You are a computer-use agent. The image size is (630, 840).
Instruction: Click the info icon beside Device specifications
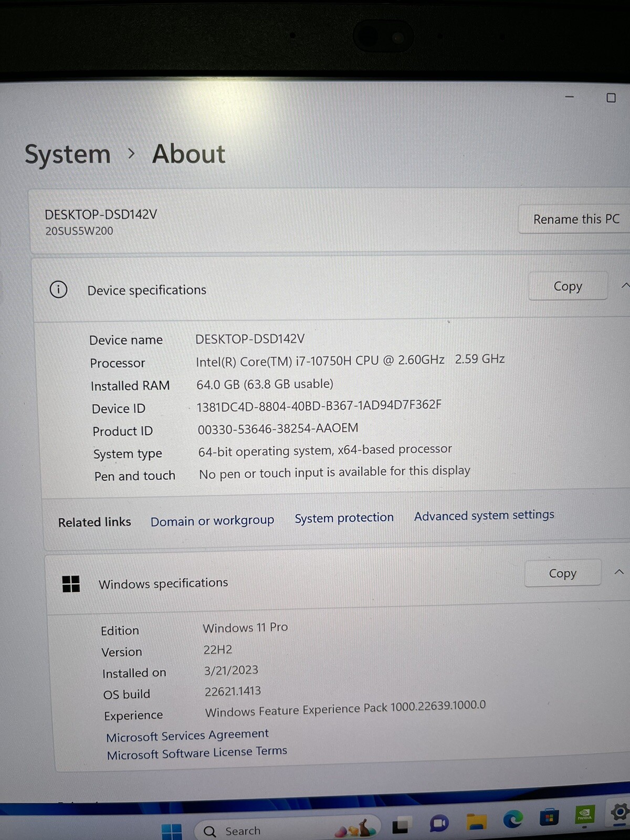coord(58,289)
